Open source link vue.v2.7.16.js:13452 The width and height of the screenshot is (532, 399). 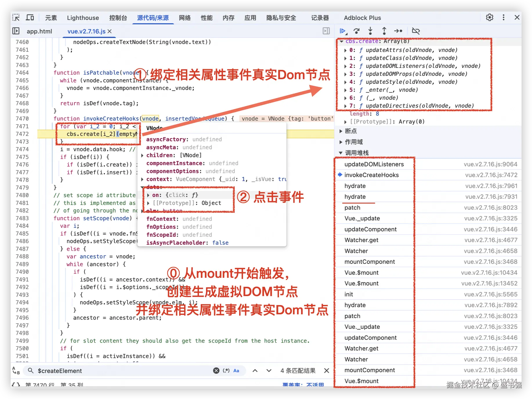489,284
